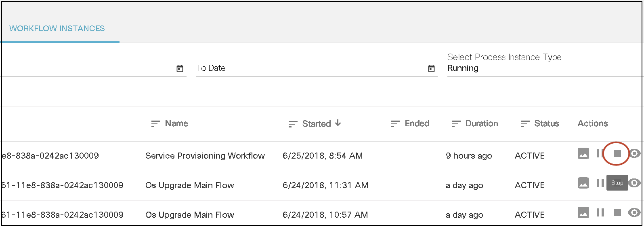Stop the Service Provisioning Workflow instance

[617, 153]
